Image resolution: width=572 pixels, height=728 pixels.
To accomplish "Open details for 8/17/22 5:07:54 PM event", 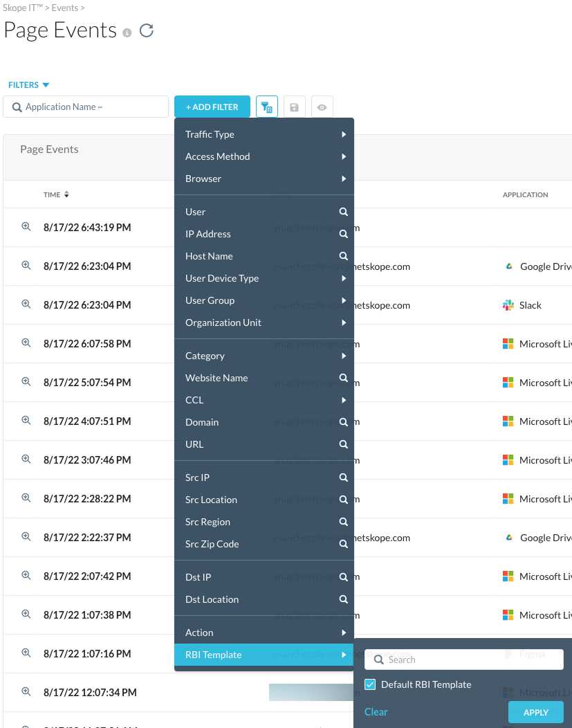I will click(26, 381).
